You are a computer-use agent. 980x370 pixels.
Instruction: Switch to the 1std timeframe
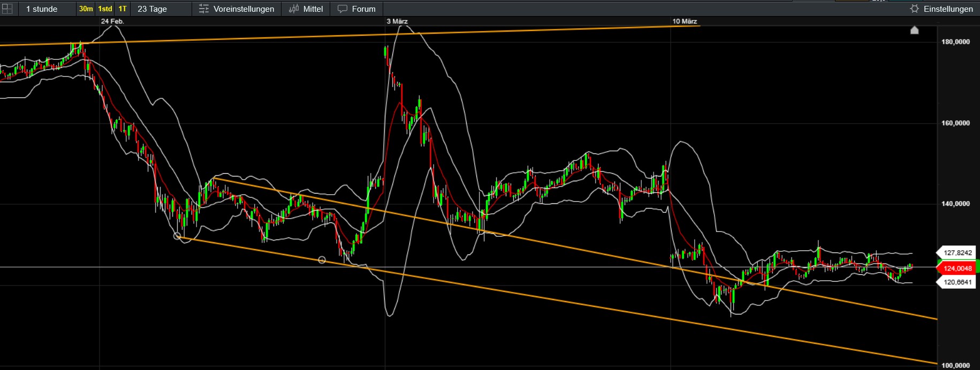point(105,9)
